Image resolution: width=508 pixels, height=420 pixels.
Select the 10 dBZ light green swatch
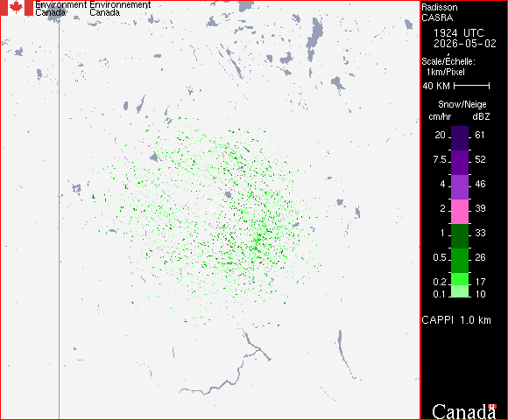point(460,291)
